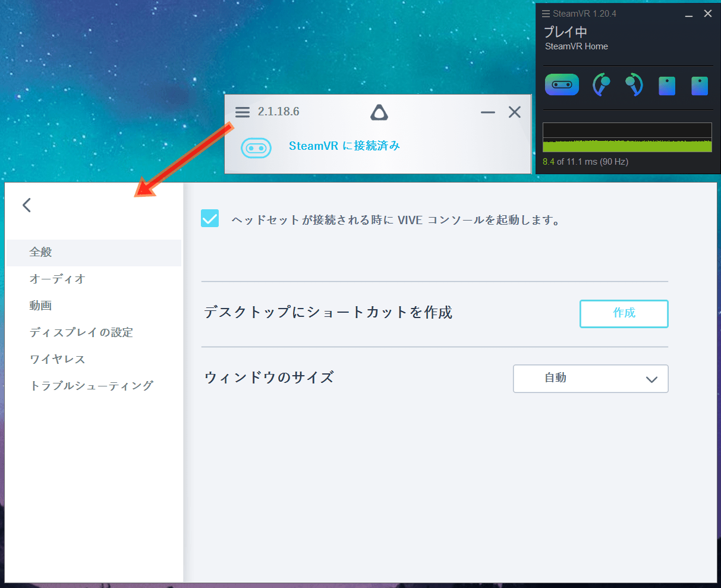The height and width of the screenshot is (588, 721).
Task: Click the デスクトップにショートカットを作成 label
Action: click(328, 312)
